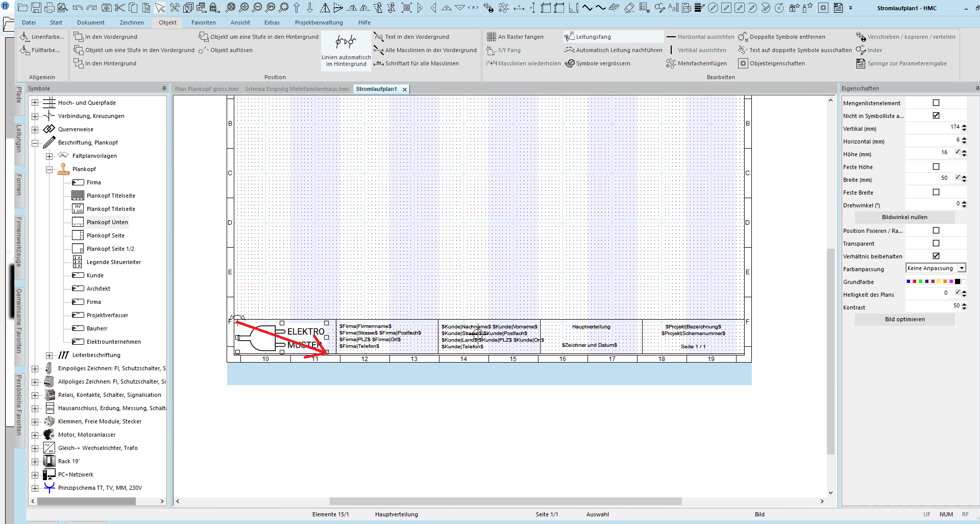The height and width of the screenshot is (524, 980).
Task: Open the Farbanpassung dropdown
Action: pyautogui.click(x=962, y=268)
